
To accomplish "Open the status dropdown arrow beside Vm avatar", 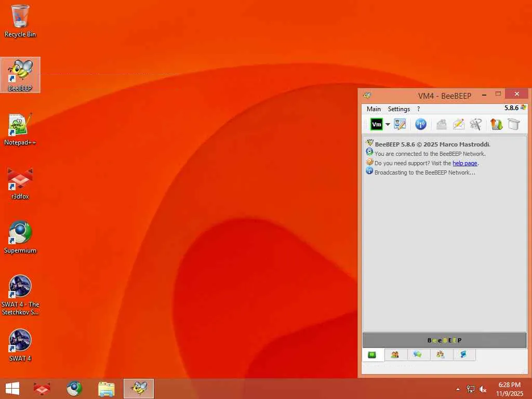I will pyautogui.click(x=388, y=124).
